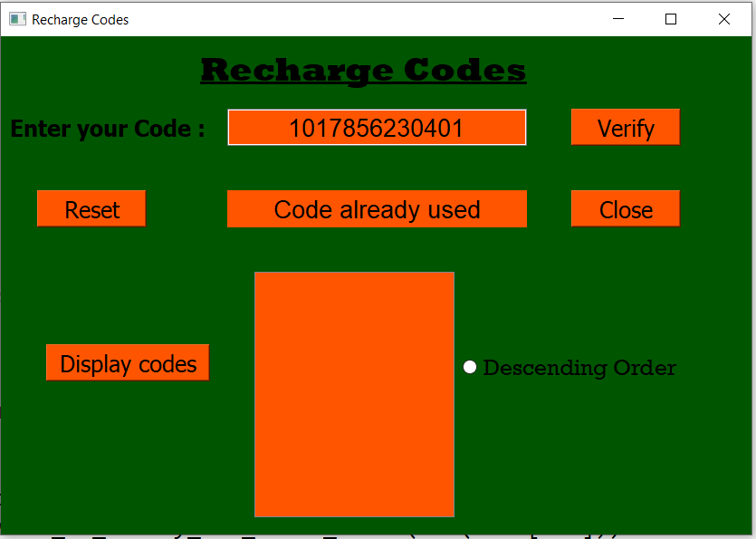
Task: Click the Recharge Codes title bar text
Action: [80, 20]
